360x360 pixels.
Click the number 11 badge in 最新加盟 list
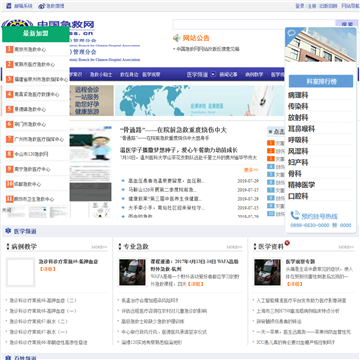point(9,199)
